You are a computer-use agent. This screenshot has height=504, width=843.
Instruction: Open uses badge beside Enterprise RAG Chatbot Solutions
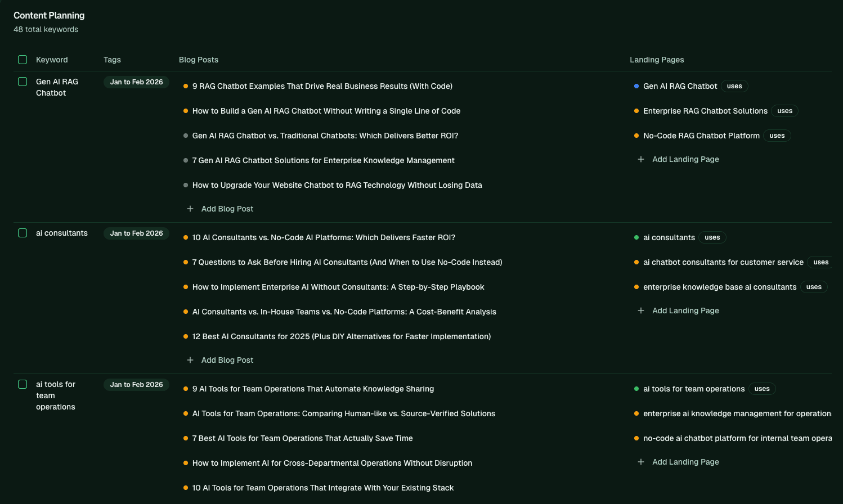(x=784, y=111)
